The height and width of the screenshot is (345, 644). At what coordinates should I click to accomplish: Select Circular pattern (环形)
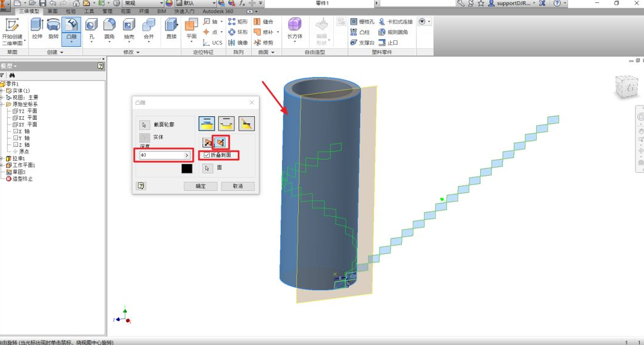tap(238, 32)
